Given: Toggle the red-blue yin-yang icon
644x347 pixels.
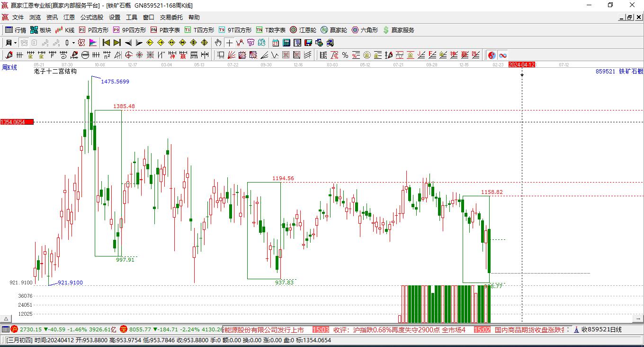Looking at the screenshot, I should pos(492,55).
